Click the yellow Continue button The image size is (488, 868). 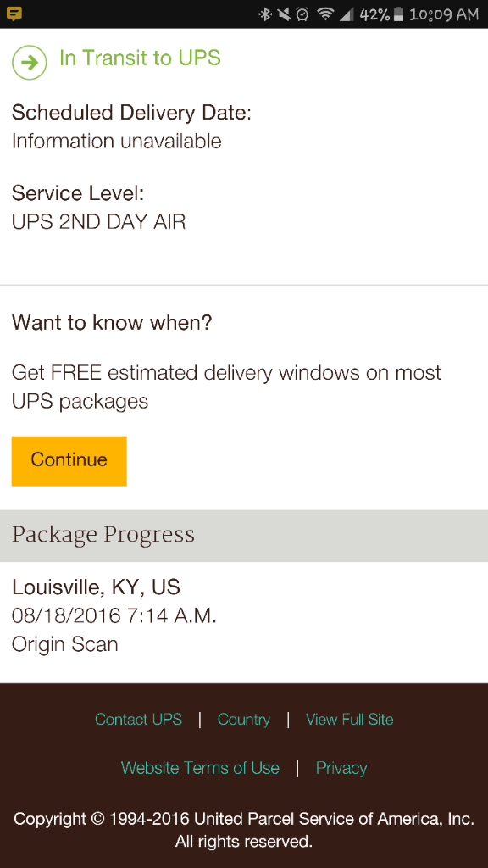click(69, 461)
